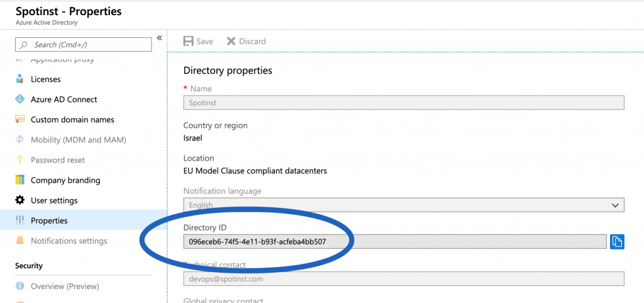This screenshot has height=303, width=644.
Task: Click the directory Name text field
Action: pos(403,103)
